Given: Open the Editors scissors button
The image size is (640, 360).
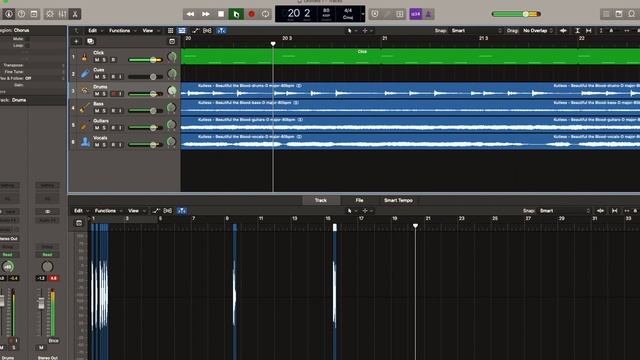Looking at the screenshot, I should click(x=75, y=14).
